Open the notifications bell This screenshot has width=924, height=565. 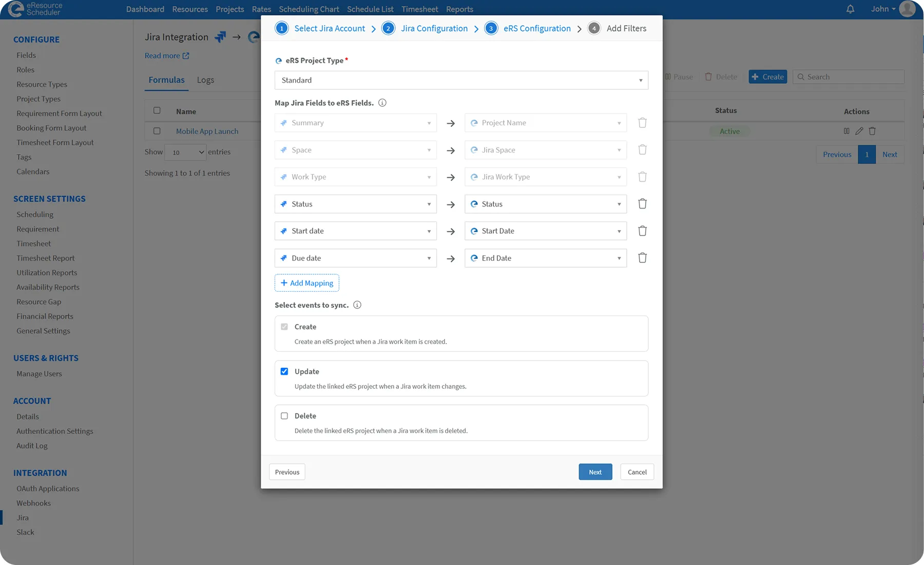[x=851, y=9]
